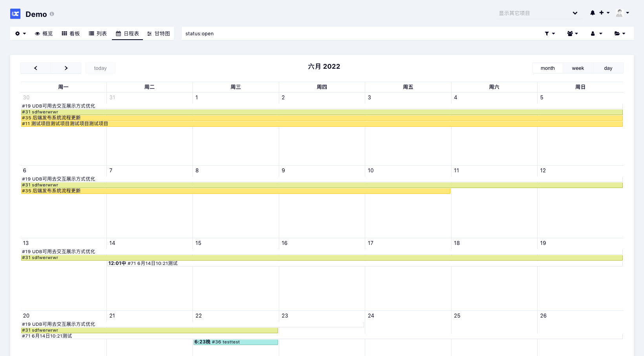Open the plus create-new menu
Image resolution: width=644 pixels, height=356 pixels.
coord(604,13)
